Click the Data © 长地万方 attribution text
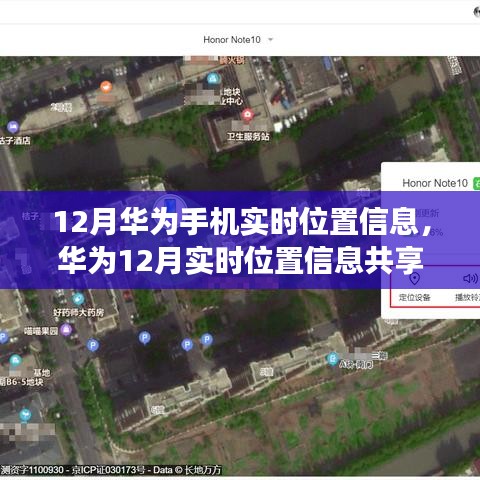This screenshot has height=480, width=480. (187, 470)
